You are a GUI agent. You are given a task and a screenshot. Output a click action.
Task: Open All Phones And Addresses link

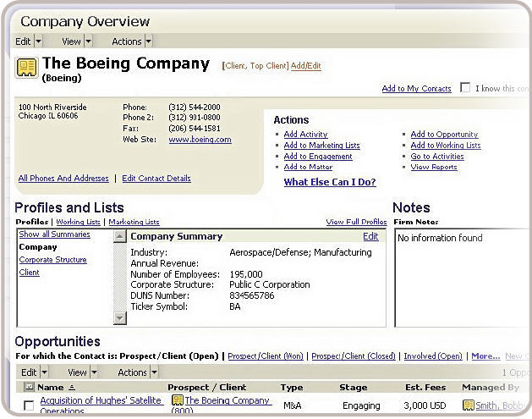pyautogui.click(x=63, y=179)
